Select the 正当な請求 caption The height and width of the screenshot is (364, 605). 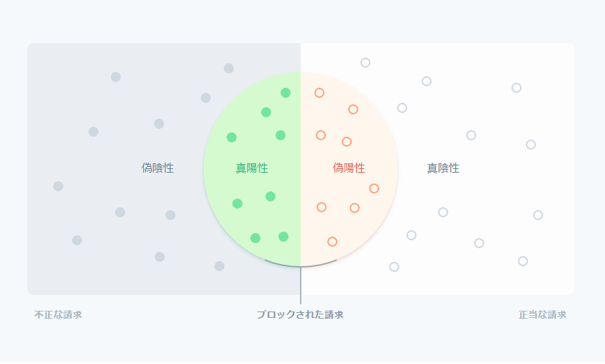click(542, 314)
